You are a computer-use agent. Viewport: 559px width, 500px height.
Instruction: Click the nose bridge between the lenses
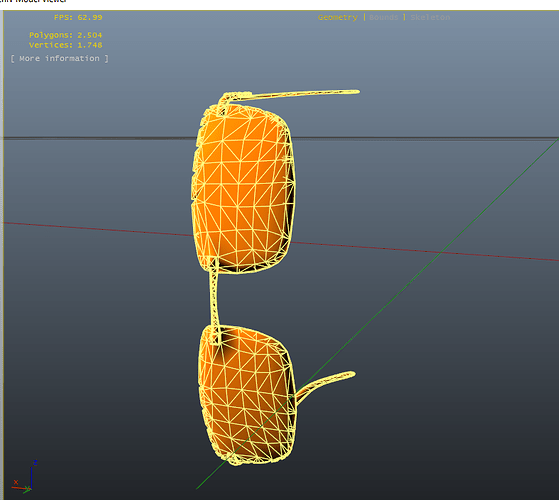[x=215, y=300]
